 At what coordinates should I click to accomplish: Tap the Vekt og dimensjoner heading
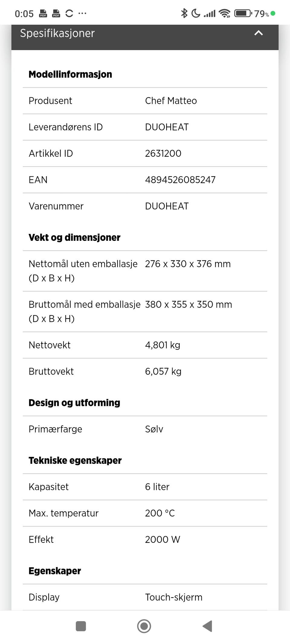[75, 238]
